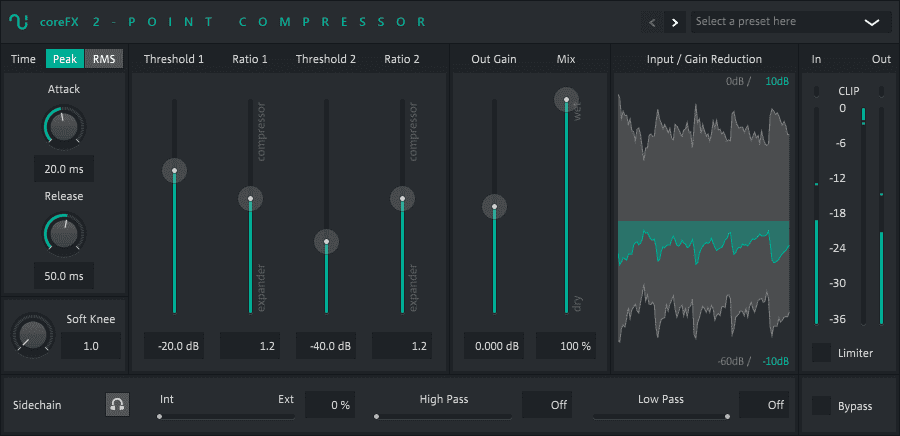Click the Attack 20.0 ms value field
Screen dimensions: 900x436
(63, 169)
